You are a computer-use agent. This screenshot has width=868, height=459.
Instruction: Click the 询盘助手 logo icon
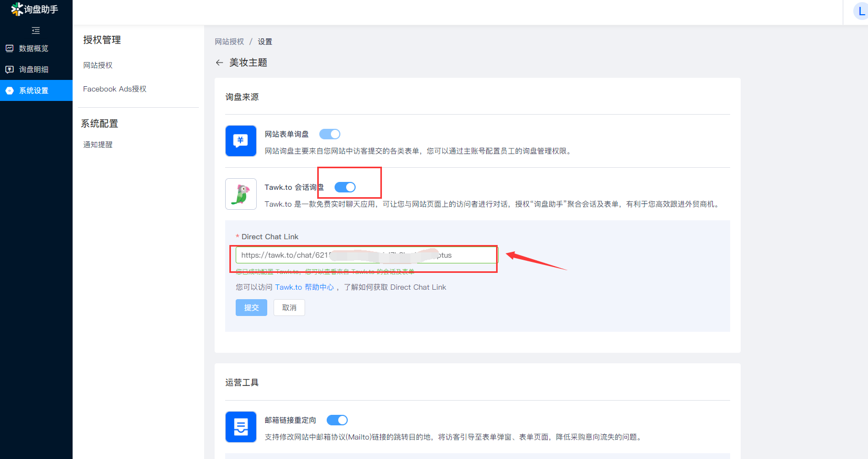coord(17,9)
